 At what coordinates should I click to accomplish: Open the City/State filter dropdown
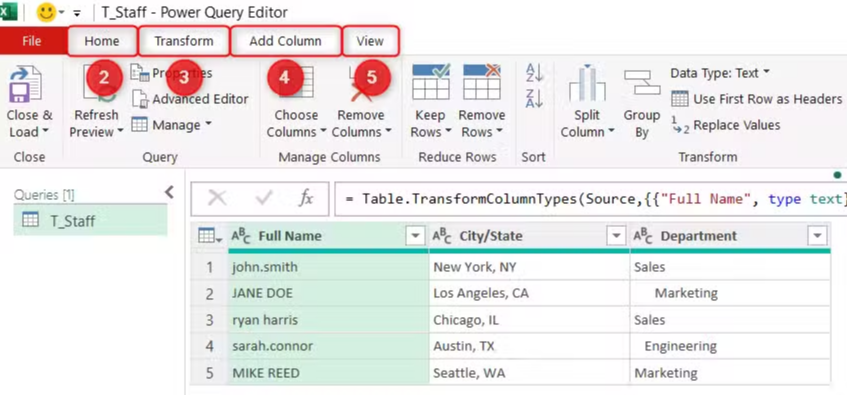(x=616, y=236)
